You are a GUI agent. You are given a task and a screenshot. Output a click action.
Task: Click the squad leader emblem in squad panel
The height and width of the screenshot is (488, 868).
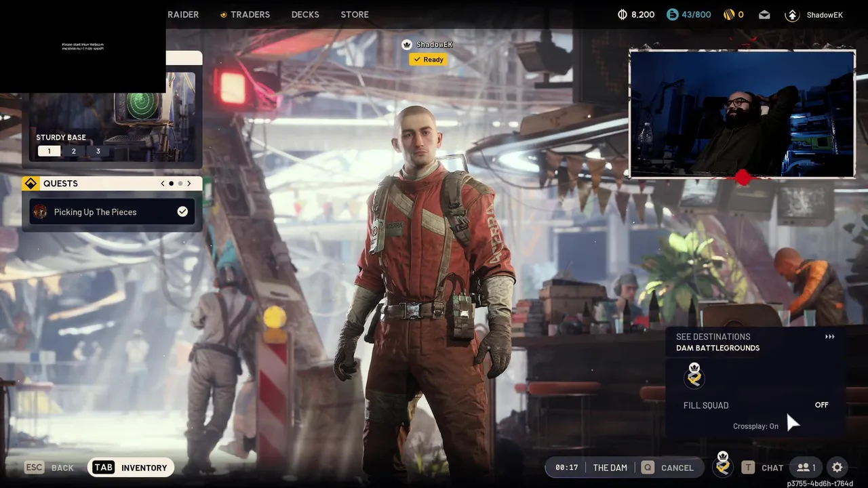[x=694, y=375]
